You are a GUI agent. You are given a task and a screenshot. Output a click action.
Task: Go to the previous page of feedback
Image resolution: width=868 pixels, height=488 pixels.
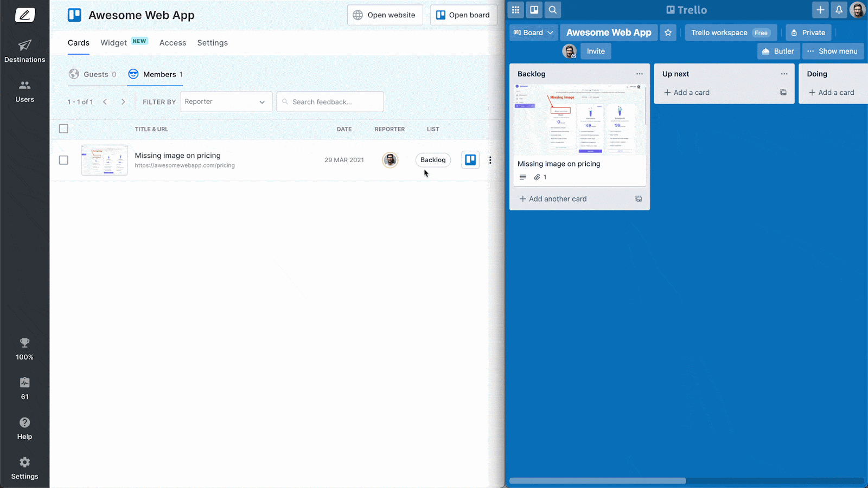[105, 102]
